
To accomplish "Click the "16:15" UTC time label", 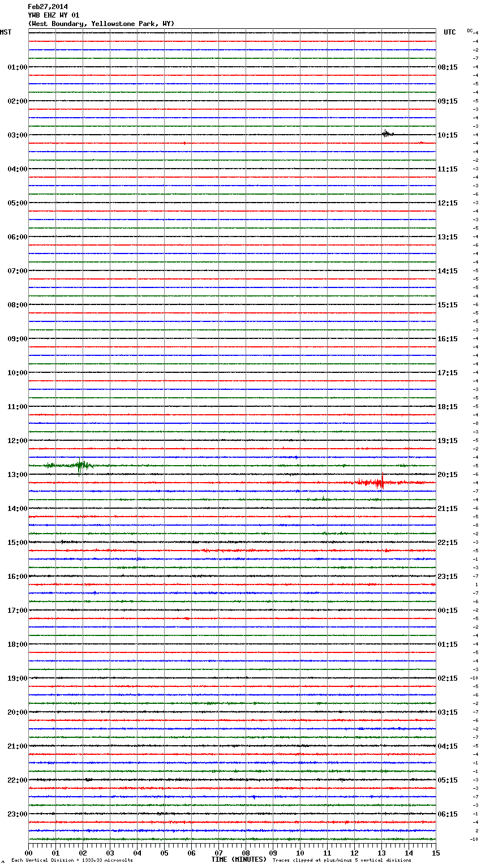I will point(448,339).
